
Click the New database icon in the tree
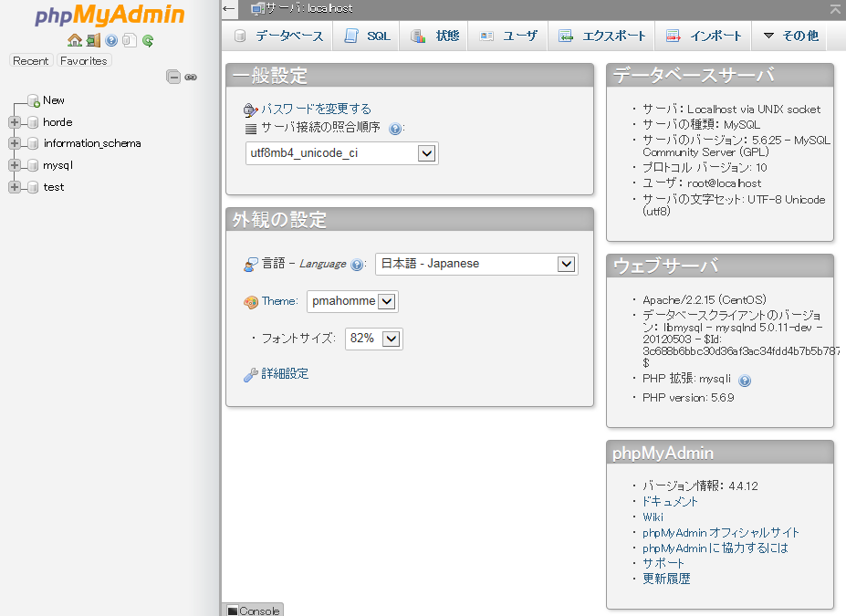point(34,101)
